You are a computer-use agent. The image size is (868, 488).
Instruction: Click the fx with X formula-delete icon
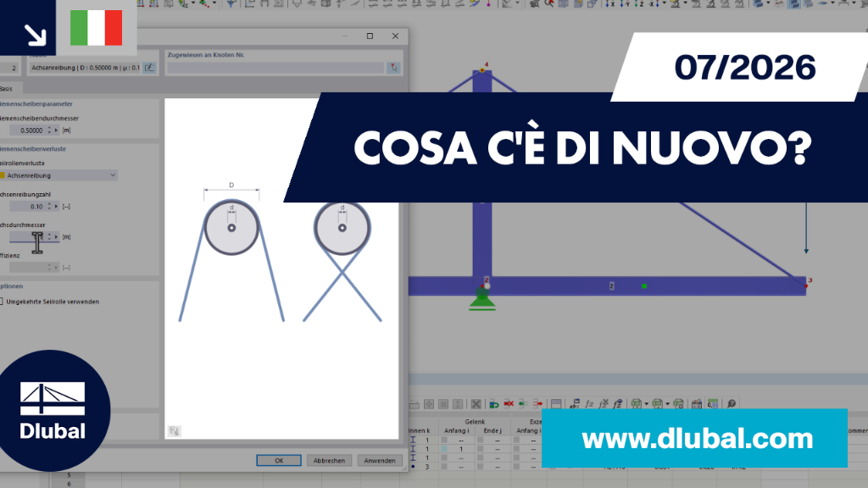(604, 404)
